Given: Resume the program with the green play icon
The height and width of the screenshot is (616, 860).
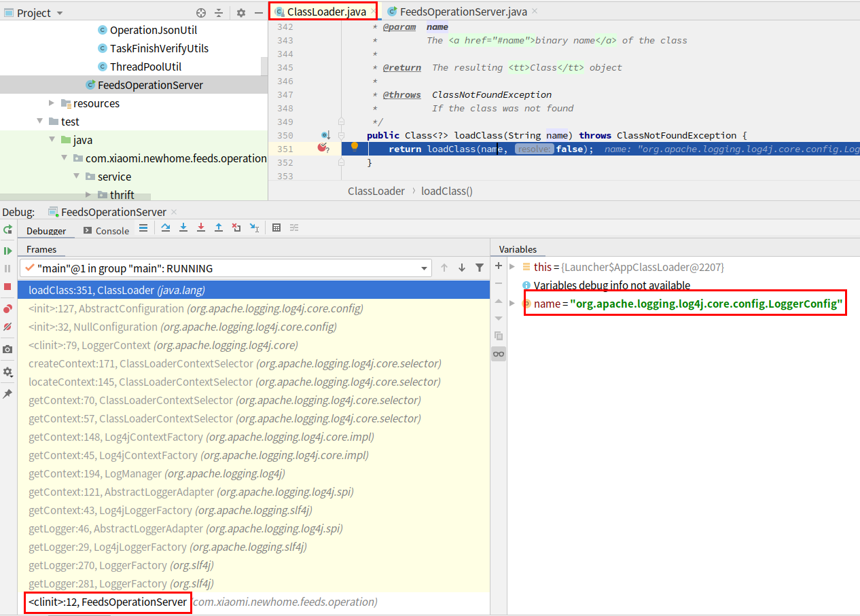Looking at the screenshot, I should coord(7,251).
